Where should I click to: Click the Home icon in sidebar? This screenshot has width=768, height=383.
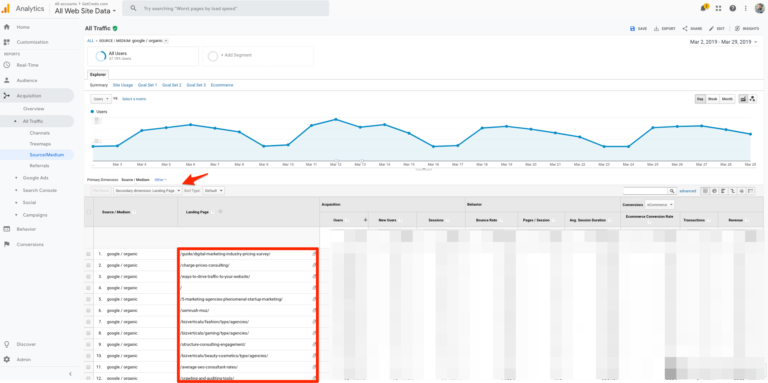pos(6,27)
